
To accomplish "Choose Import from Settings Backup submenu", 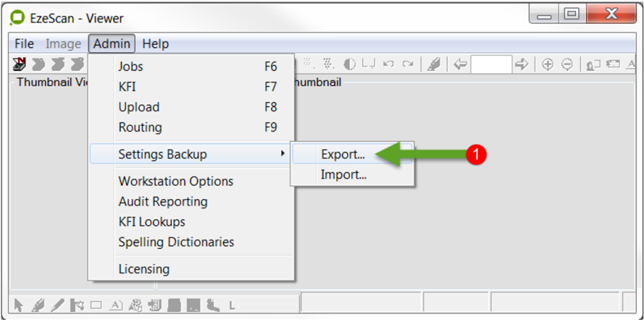I will [x=343, y=175].
